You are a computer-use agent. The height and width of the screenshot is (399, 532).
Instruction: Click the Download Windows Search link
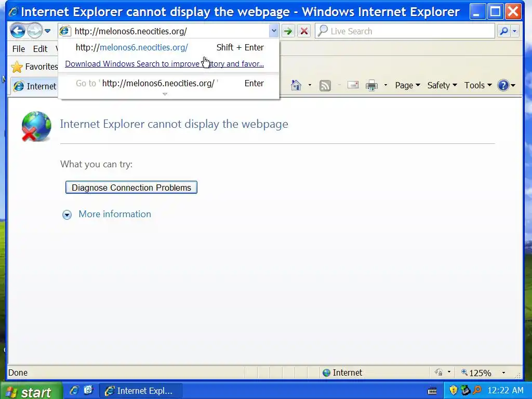coord(164,64)
